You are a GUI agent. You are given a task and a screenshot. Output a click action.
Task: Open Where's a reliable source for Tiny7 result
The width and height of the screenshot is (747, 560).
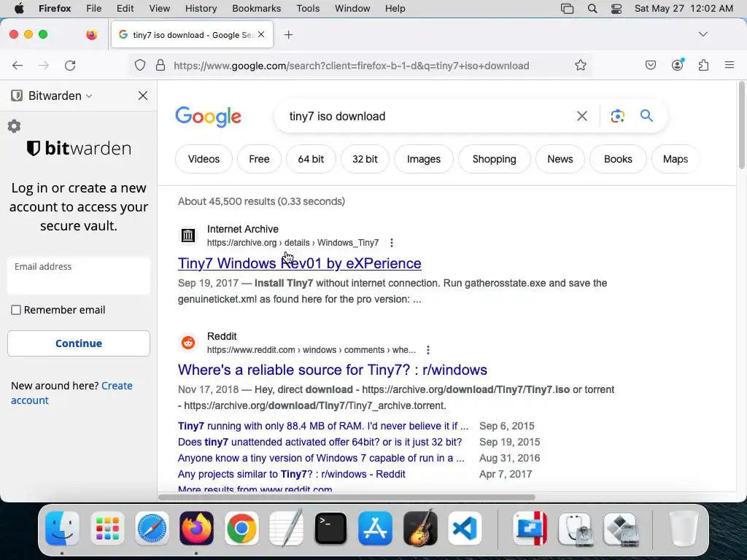point(332,370)
